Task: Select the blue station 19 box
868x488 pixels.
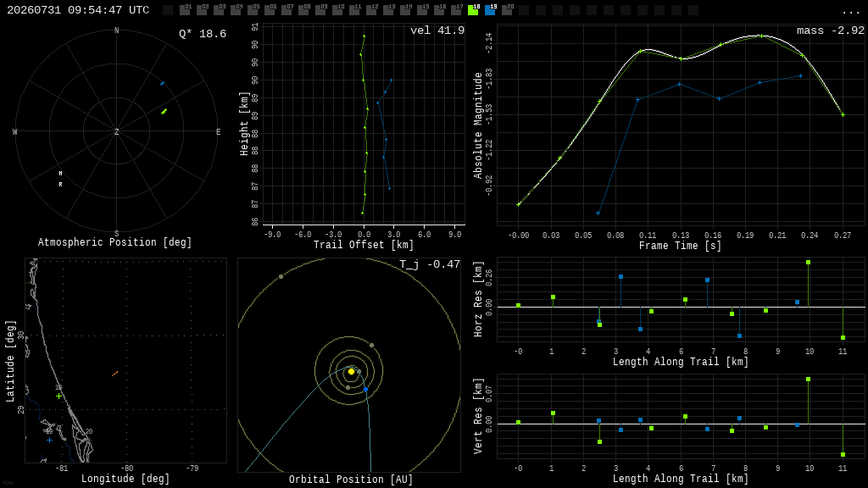Action: click(491, 10)
